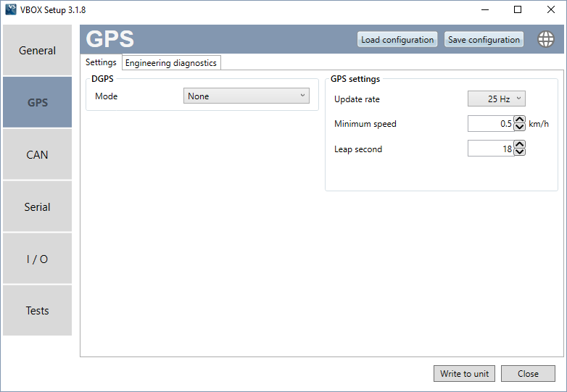Decrease Minimum speed with down arrow

(x=520, y=127)
